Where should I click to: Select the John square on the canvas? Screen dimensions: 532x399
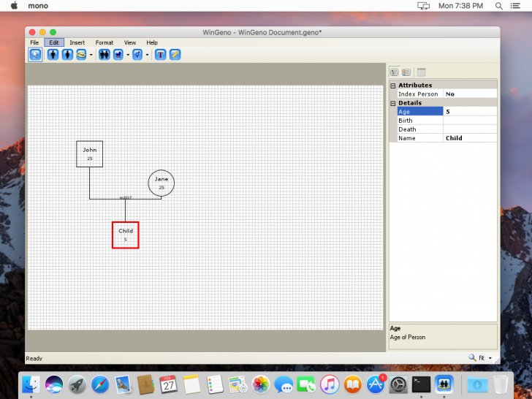90,154
